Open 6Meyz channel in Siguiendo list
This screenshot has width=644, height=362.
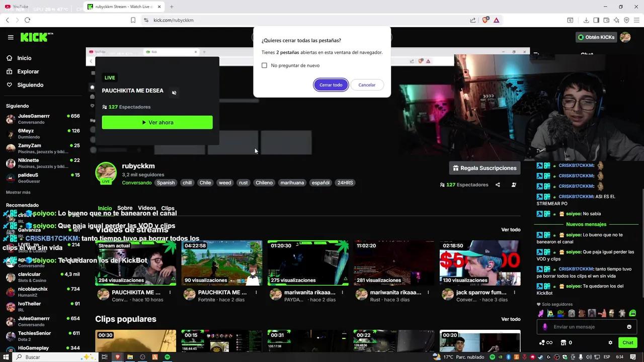click(x=43, y=133)
